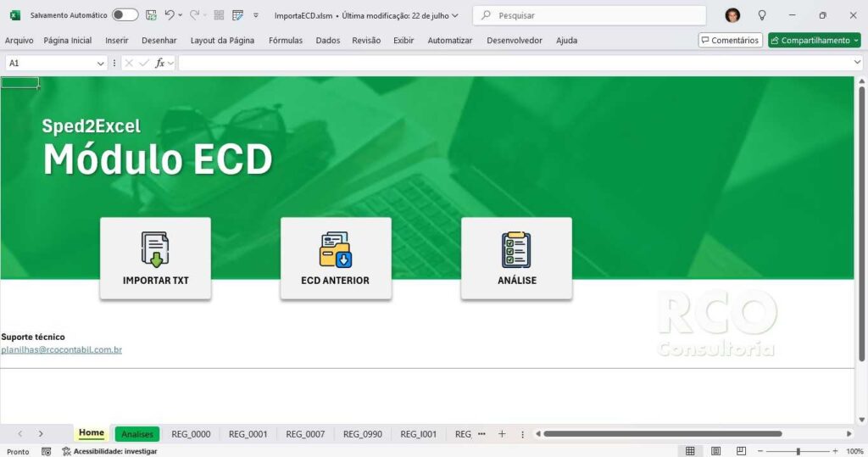Click Acessibilidade: investigar in status bar
Screen dimensions: 868x457
tap(109, 451)
